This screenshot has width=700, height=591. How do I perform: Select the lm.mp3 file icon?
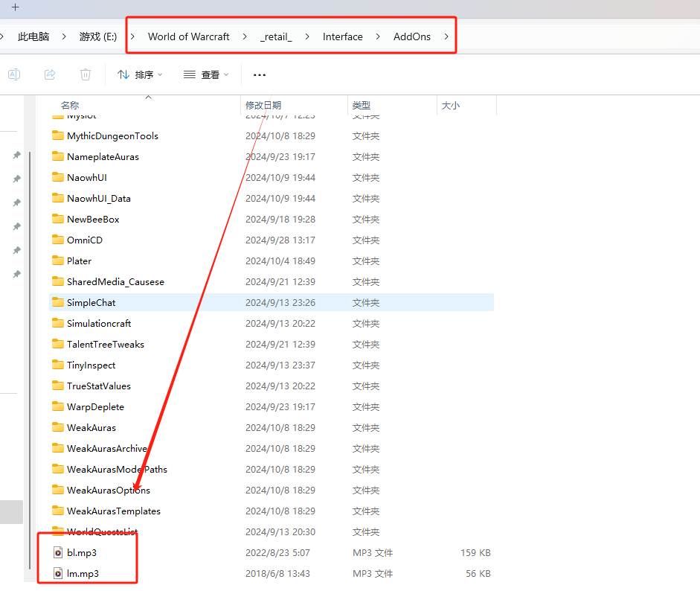point(57,573)
